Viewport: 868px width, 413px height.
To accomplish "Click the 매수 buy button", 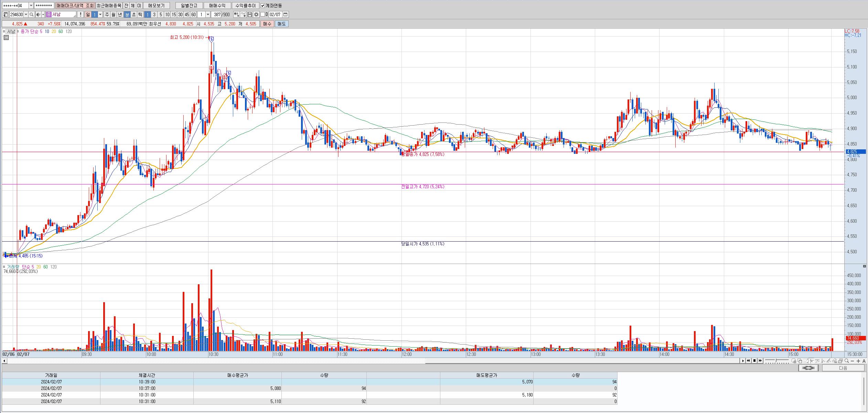I will pyautogui.click(x=267, y=24).
